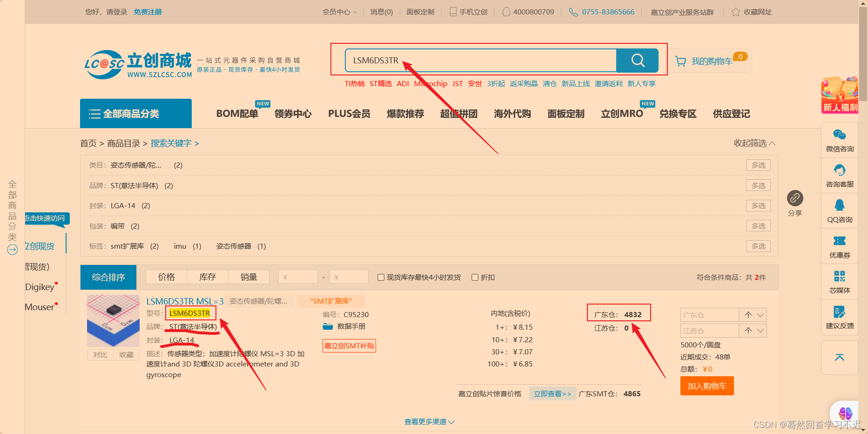Expand all product categories menu
This screenshot has height=434, width=868.
click(x=136, y=114)
